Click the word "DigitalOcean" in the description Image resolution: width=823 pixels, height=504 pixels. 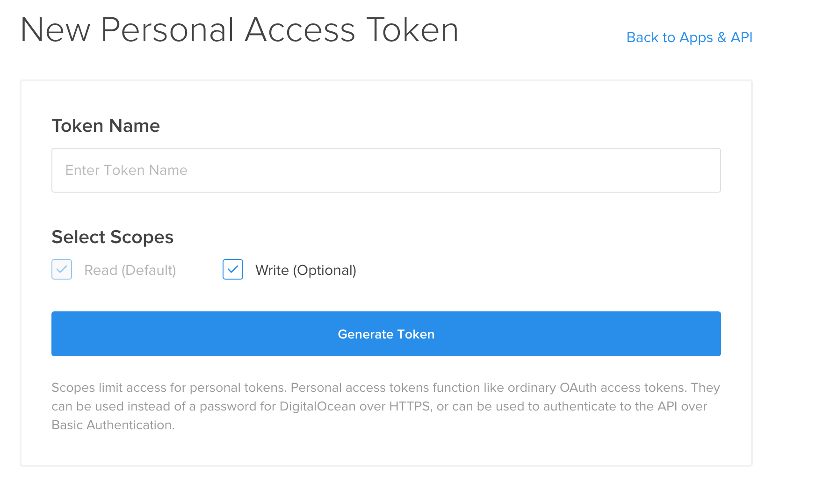[x=318, y=406]
